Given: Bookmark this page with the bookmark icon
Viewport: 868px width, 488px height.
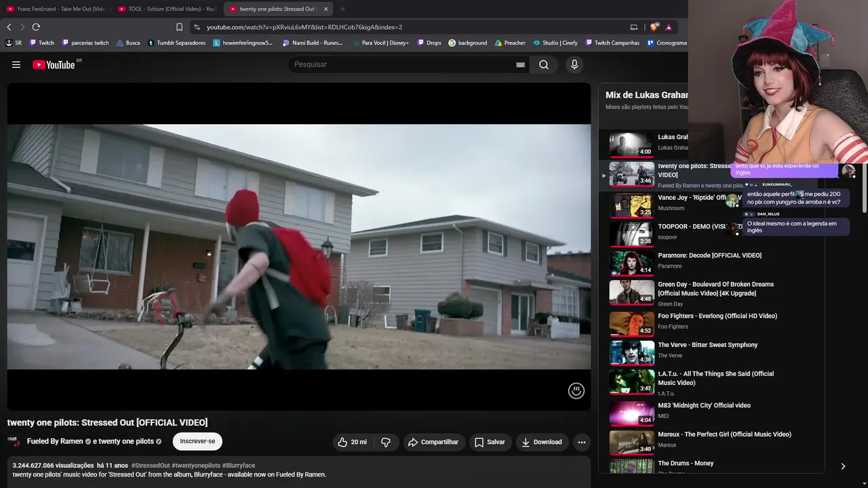Looking at the screenshot, I should 179,27.
